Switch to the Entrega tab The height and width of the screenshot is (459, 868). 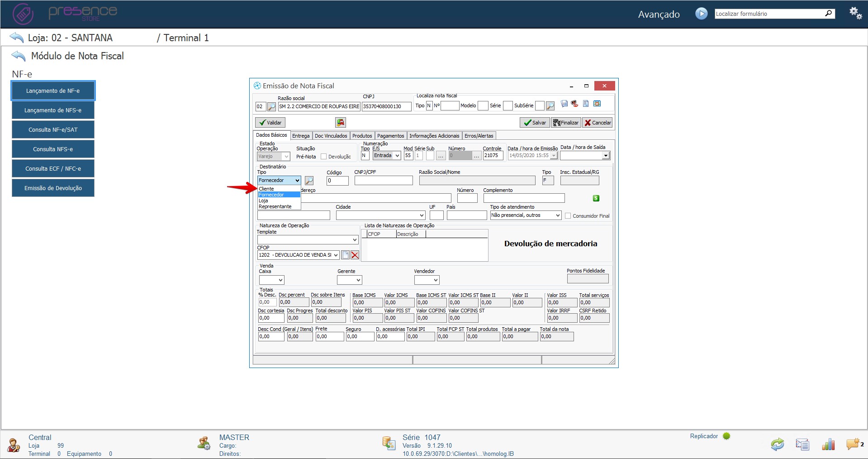point(301,136)
